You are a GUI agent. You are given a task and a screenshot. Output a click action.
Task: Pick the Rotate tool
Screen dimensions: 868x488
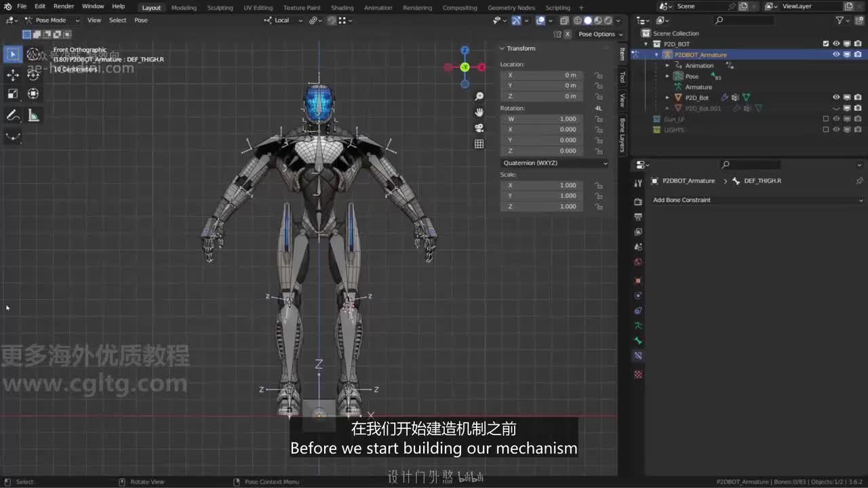(33, 75)
